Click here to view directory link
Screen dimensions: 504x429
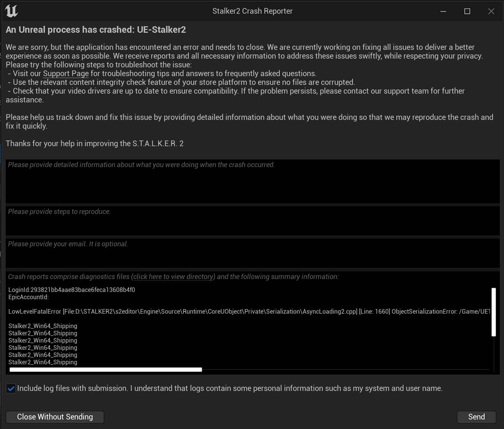tap(173, 277)
